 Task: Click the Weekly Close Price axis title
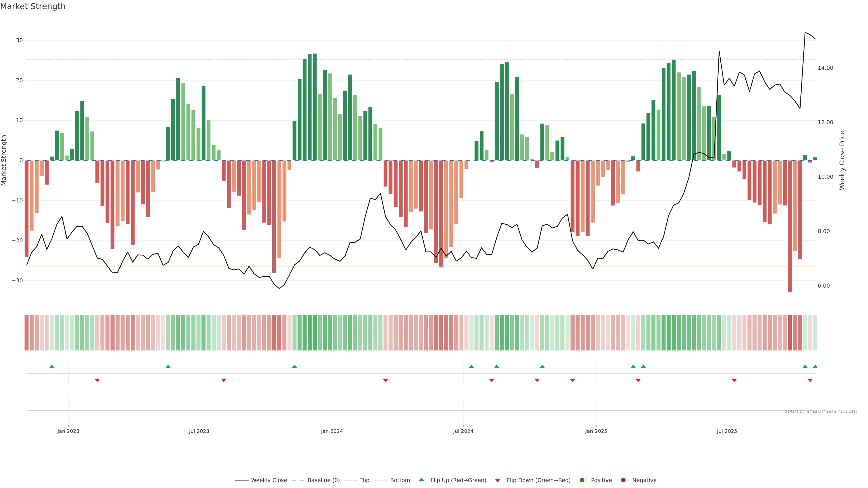click(x=842, y=160)
